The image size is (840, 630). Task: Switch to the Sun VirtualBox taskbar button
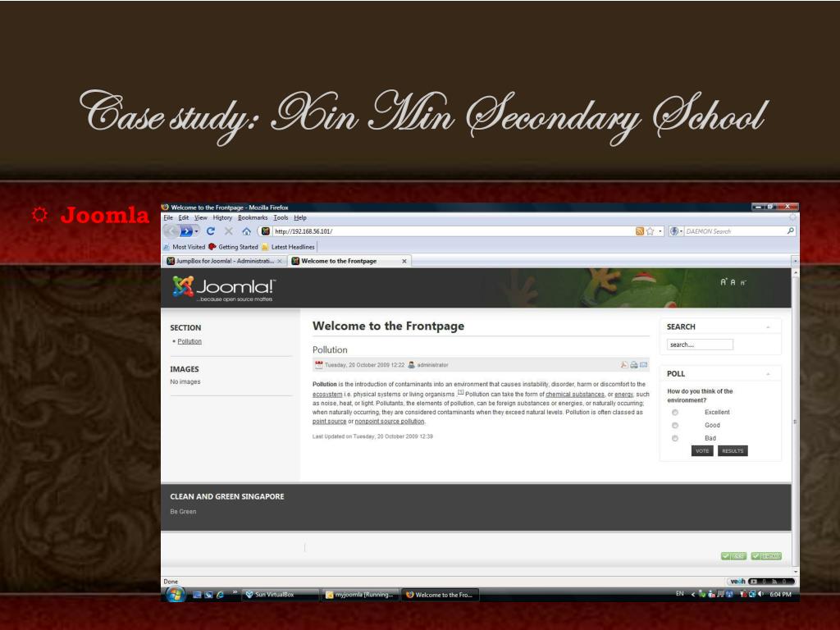[x=280, y=595]
